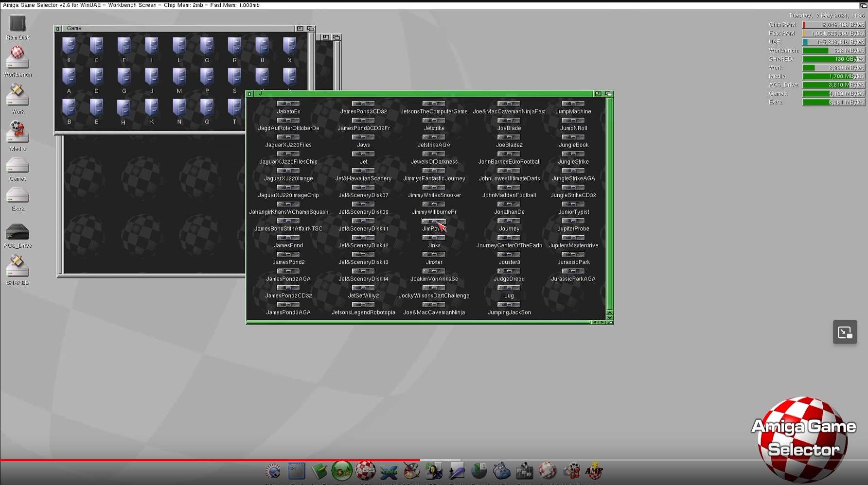Click the Game window zoom gadget
This screenshot has width=868, height=485.
coord(300,29)
